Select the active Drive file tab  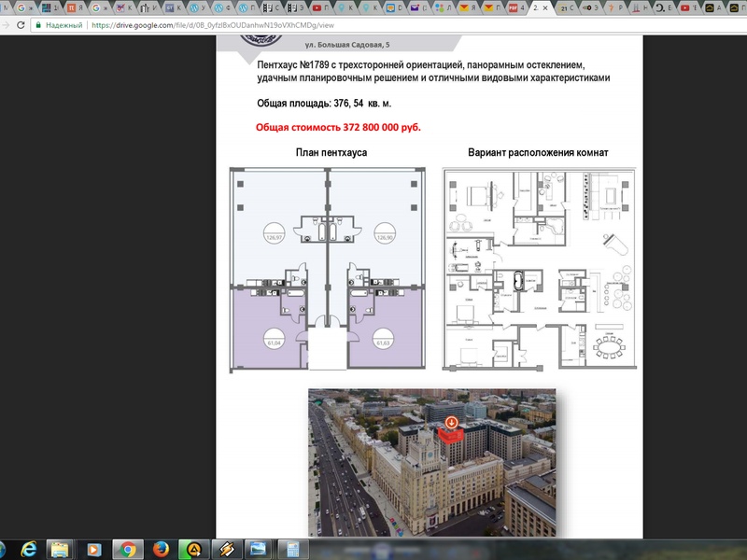click(x=539, y=7)
